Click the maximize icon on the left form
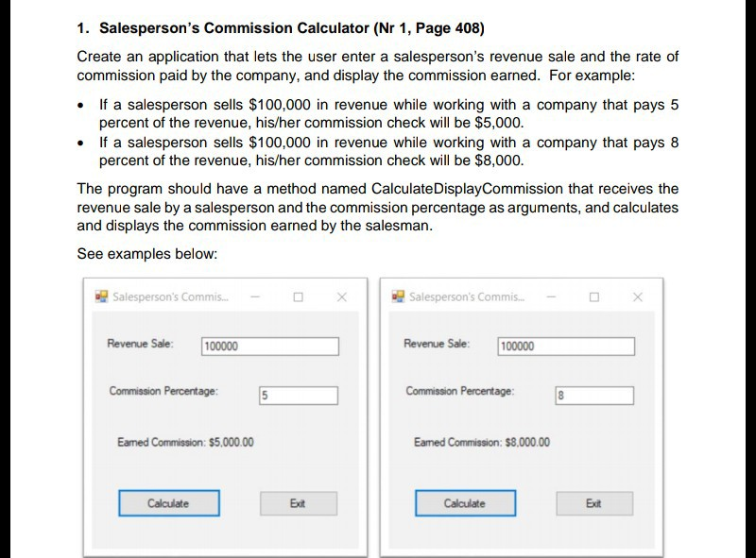The image size is (756, 558). click(297, 296)
